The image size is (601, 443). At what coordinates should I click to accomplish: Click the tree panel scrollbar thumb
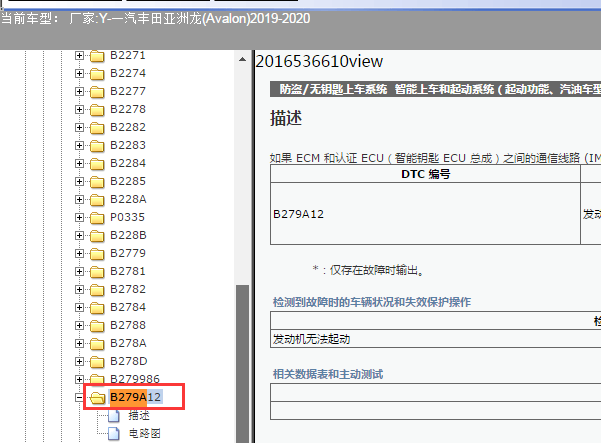(242, 364)
